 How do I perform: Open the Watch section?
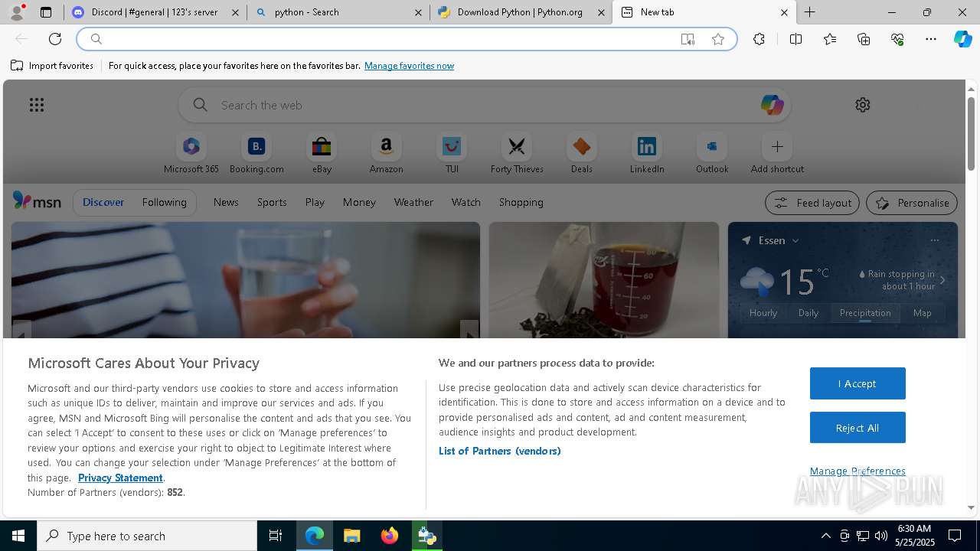pos(466,202)
